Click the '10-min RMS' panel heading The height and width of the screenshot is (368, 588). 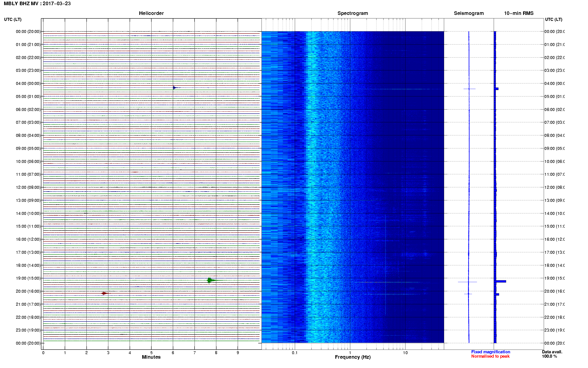519,13
